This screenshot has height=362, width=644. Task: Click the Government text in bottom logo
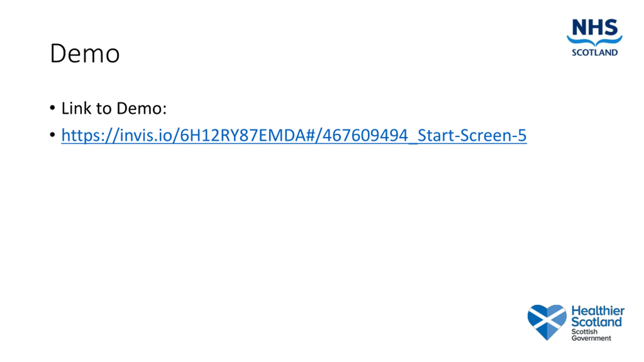point(591,338)
